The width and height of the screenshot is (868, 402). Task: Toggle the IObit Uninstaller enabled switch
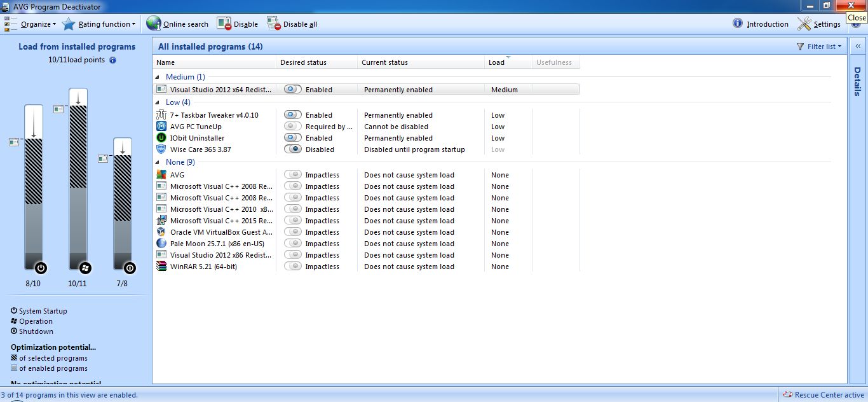[292, 138]
